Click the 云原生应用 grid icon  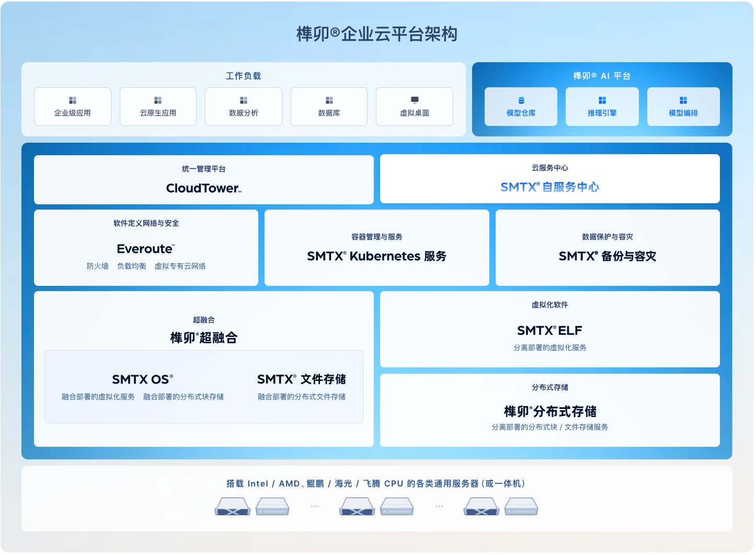coord(158,100)
